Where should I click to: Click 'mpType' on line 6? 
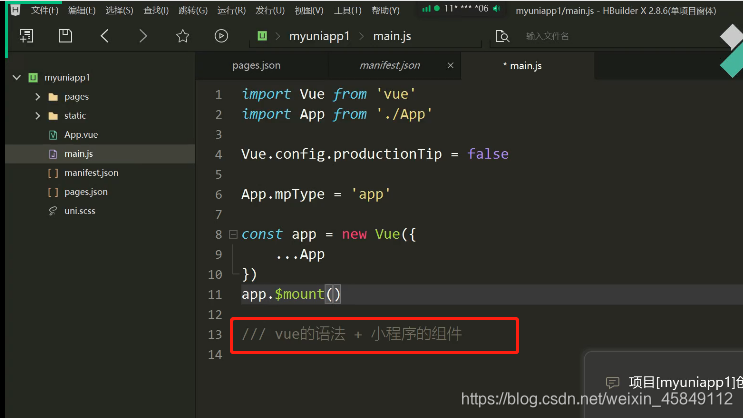pos(299,194)
